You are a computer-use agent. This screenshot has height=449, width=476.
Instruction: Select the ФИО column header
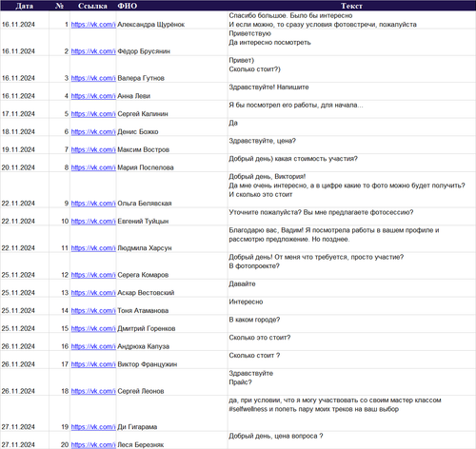click(128, 6)
